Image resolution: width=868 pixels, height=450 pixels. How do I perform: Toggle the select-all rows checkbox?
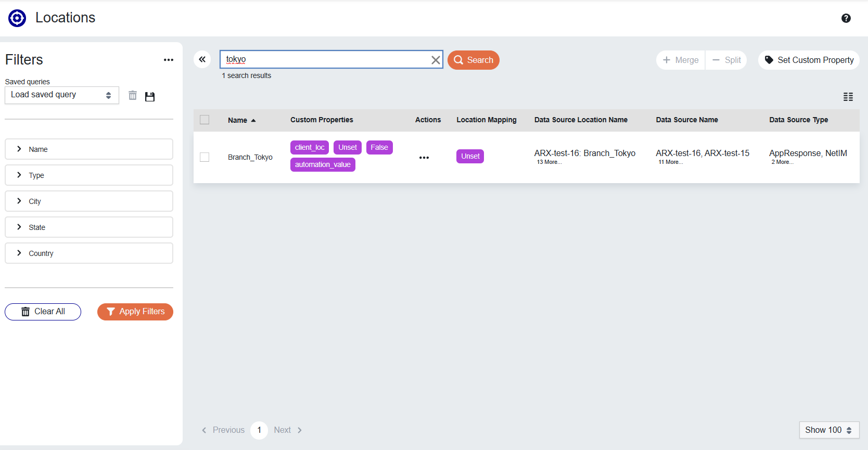tap(205, 120)
